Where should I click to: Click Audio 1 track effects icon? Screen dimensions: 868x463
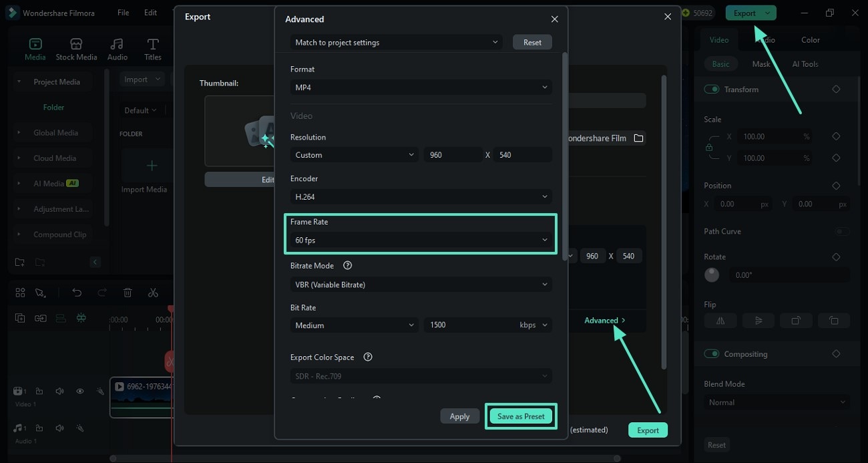click(80, 428)
